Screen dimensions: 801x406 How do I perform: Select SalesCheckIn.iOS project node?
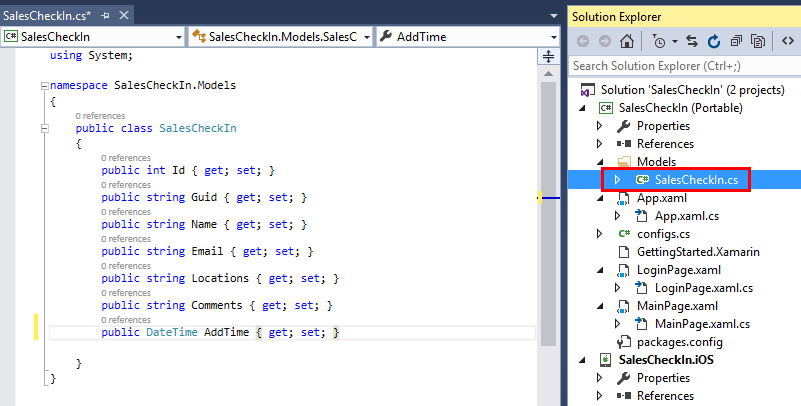pyautogui.click(x=666, y=360)
